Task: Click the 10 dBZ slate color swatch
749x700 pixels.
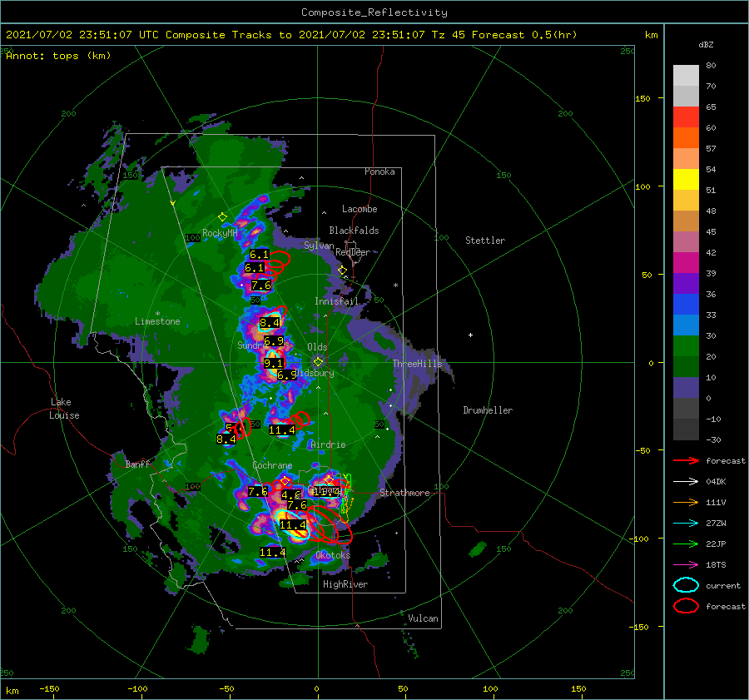Action: [x=686, y=387]
